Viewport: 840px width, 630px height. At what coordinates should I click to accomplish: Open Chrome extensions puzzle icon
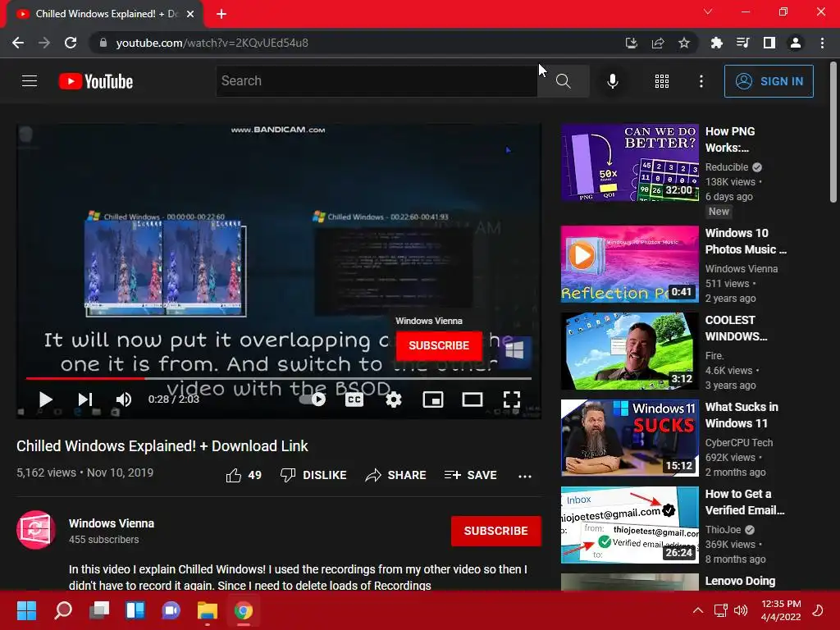[x=716, y=43]
